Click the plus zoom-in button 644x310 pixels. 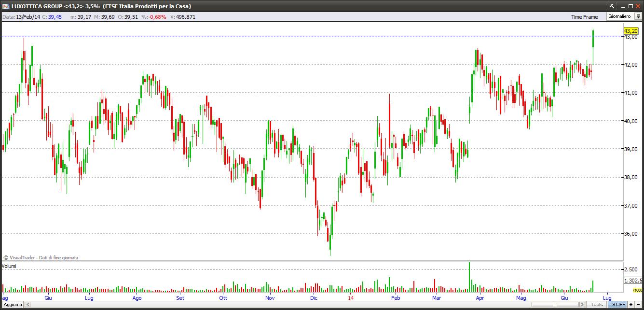tap(631, 305)
